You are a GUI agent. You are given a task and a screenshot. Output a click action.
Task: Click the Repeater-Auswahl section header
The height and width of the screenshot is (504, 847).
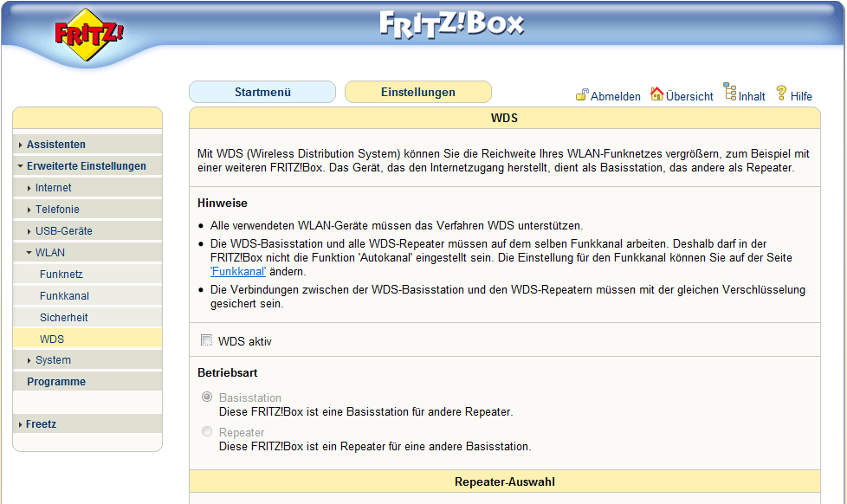505,481
